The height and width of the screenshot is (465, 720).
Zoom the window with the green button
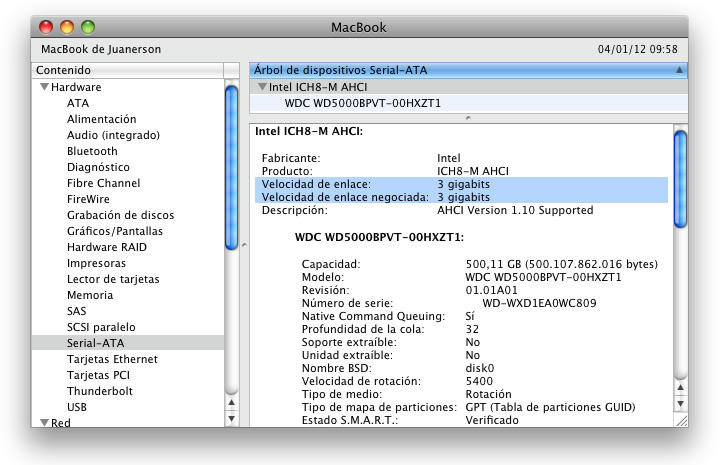tap(88, 27)
